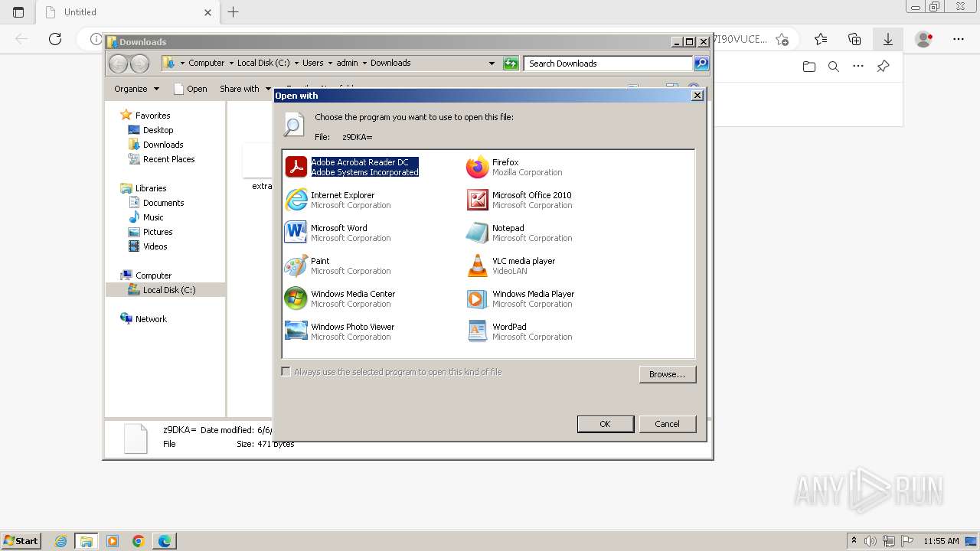The image size is (980, 551).
Task: Open Edge downloads icon
Action: pos(888,39)
